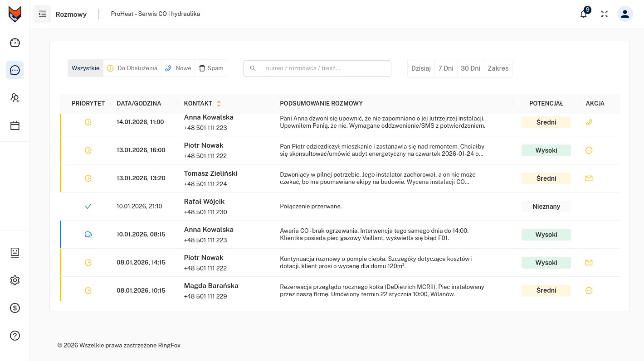Open notifications bell with 9 badge
Viewport: 644px width, 361px height.
[584, 14]
